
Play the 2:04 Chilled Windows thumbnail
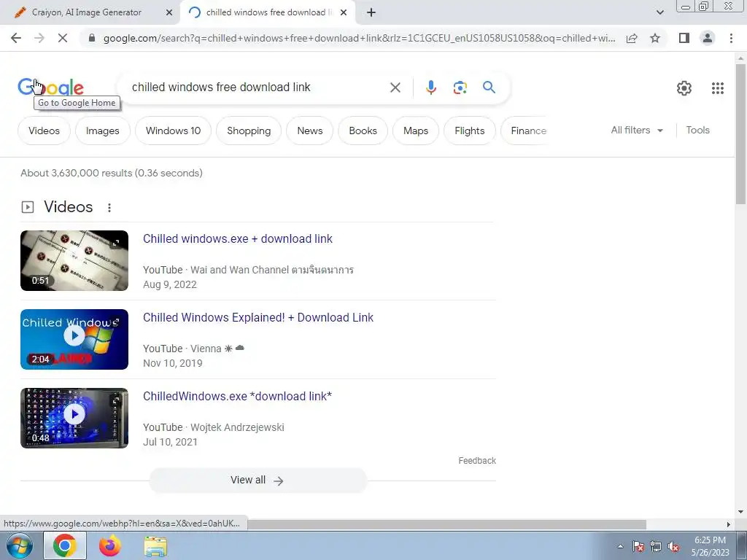[x=74, y=339]
